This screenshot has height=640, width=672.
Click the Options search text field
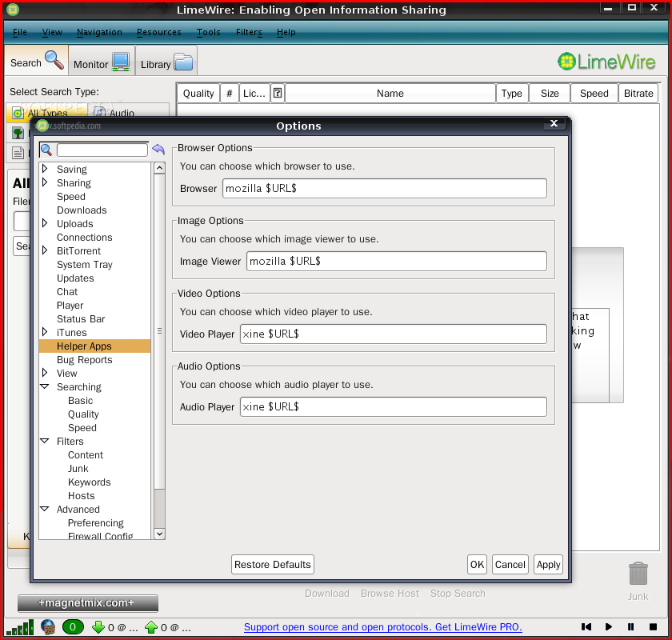(x=102, y=150)
